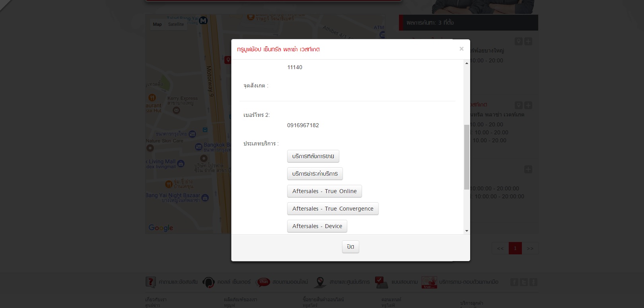Choose Aftersales - True Convergence

[333, 209]
